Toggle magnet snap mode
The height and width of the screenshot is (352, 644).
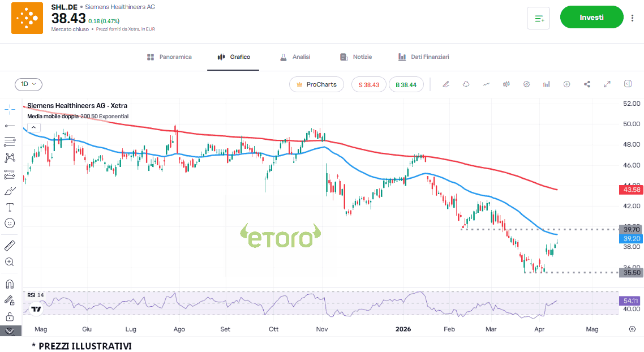click(10, 284)
